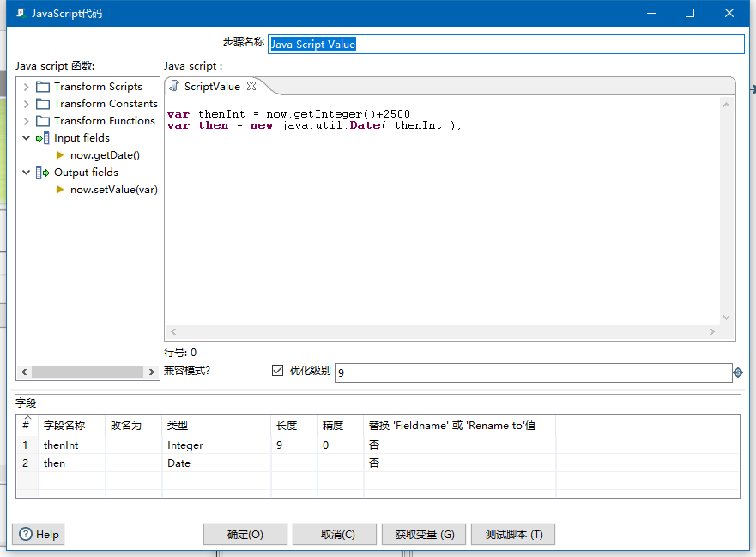
Task: Click the variable diamond icon next to optimization level
Action: [738, 372]
